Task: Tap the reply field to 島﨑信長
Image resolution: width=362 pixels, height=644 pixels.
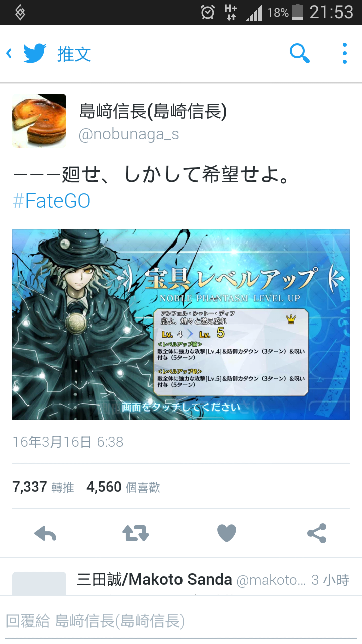Action: pos(181,620)
